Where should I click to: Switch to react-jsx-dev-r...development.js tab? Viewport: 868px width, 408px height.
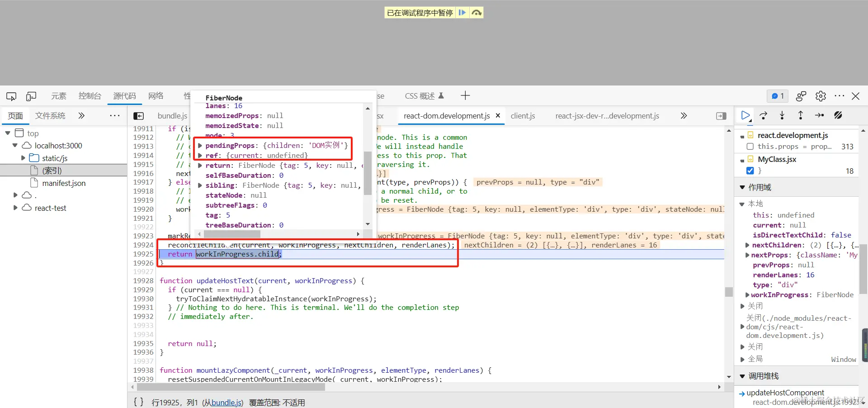pyautogui.click(x=607, y=116)
